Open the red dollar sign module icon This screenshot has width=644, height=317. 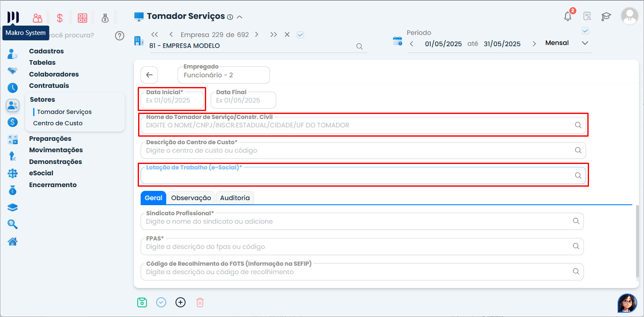click(x=60, y=18)
